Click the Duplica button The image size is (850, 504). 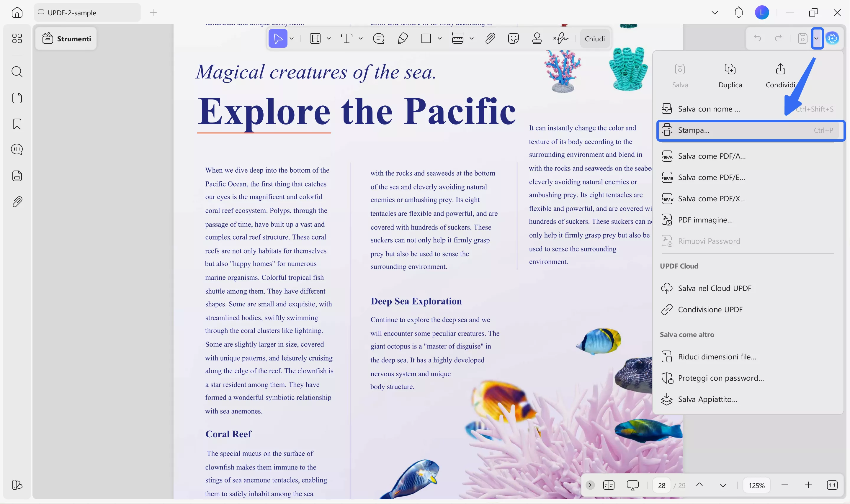click(x=730, y=76)
